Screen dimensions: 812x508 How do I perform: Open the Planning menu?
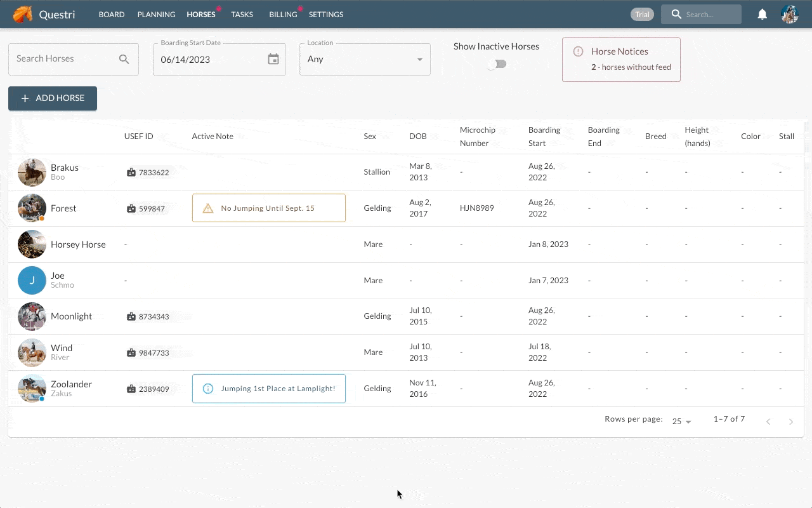click(x=156, y=15)
